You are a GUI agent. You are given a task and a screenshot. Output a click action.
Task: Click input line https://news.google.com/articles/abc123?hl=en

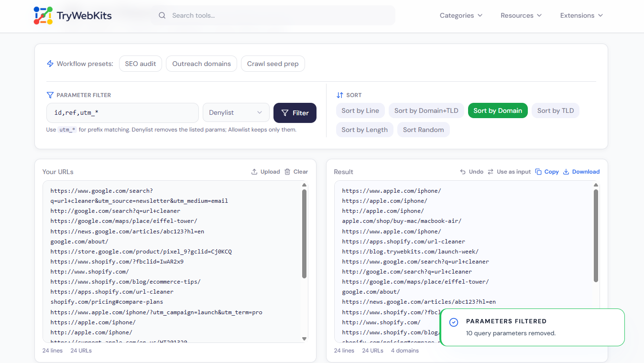(x=127, y=231)
